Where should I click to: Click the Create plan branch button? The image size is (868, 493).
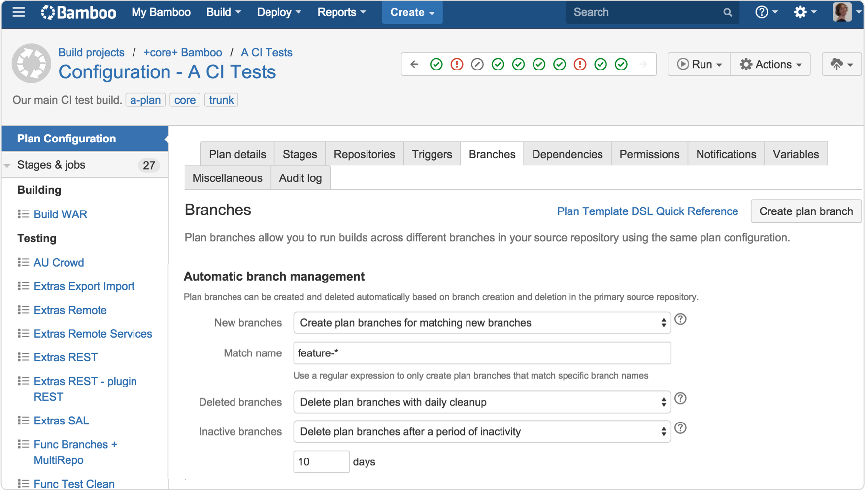(805, 211)
